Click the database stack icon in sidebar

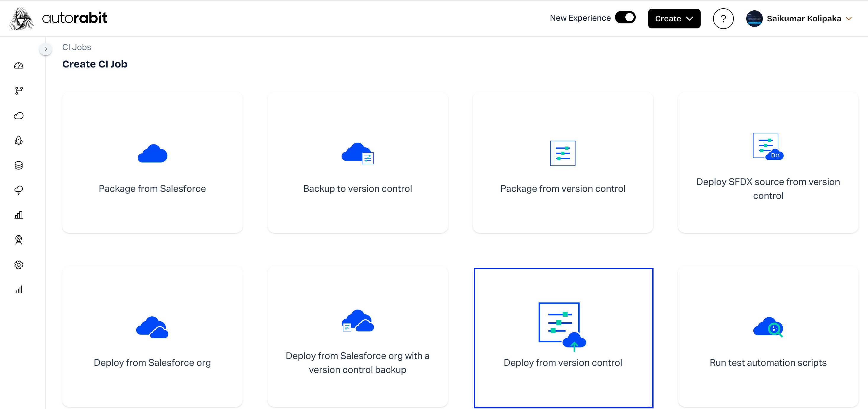click(x=19, y=165)
